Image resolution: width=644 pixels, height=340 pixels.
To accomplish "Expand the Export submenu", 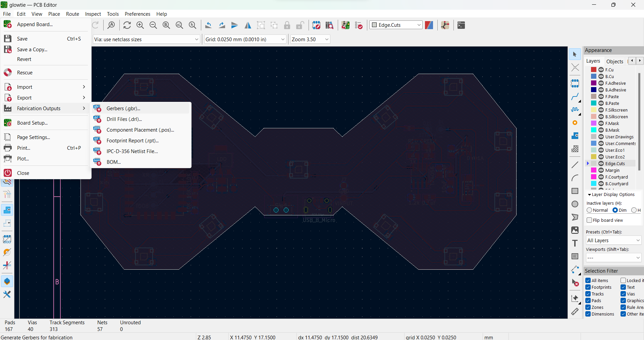I will pyautogui.click(x=46, y=98).
